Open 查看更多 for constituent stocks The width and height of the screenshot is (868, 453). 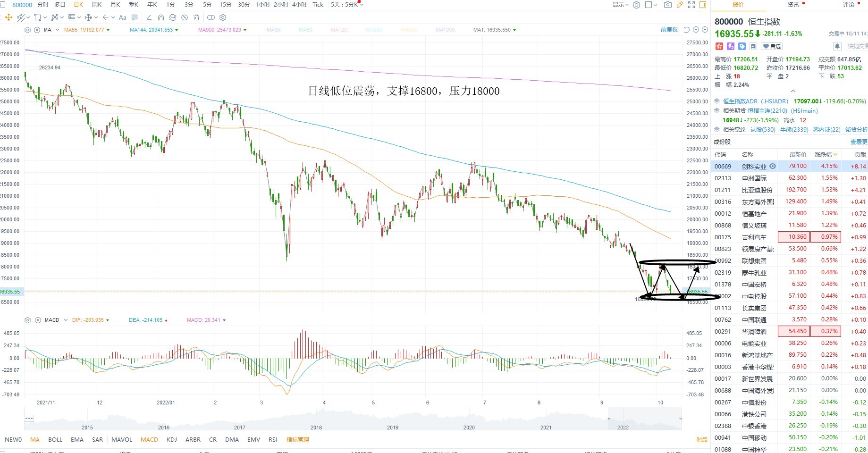coord(859,142)
